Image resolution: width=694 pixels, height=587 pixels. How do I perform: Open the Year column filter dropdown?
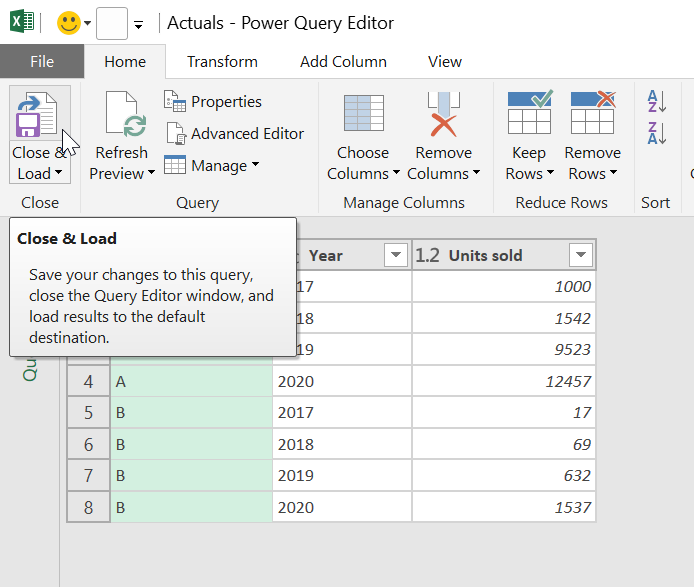click(x=396, y=256)
